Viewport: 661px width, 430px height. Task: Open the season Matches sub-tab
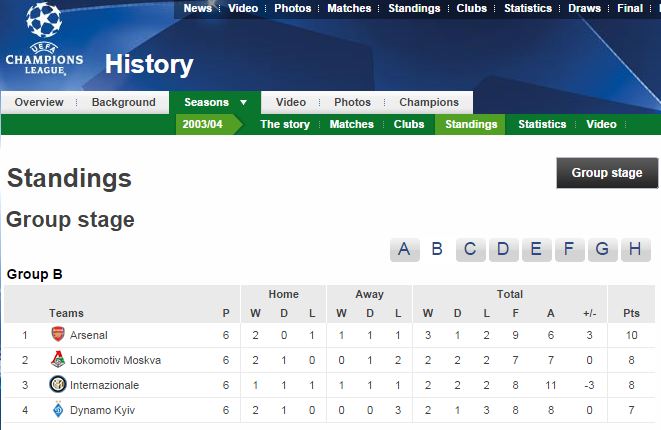click(x=352, y=124)
